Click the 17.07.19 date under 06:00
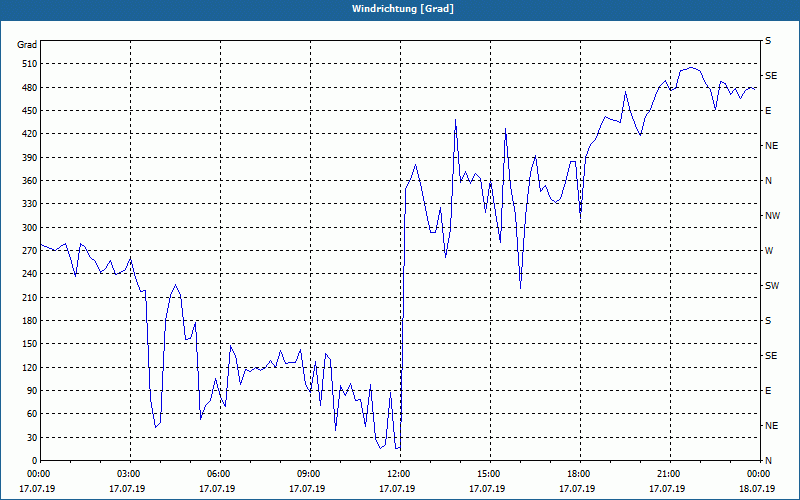 tap(217, 488)
